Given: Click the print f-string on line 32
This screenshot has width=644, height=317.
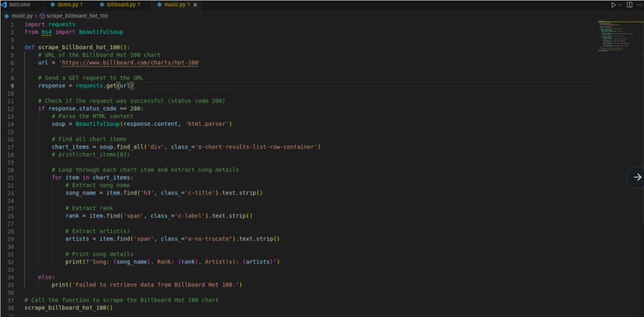Looking at the screenshot, I should tap(173, 262).
